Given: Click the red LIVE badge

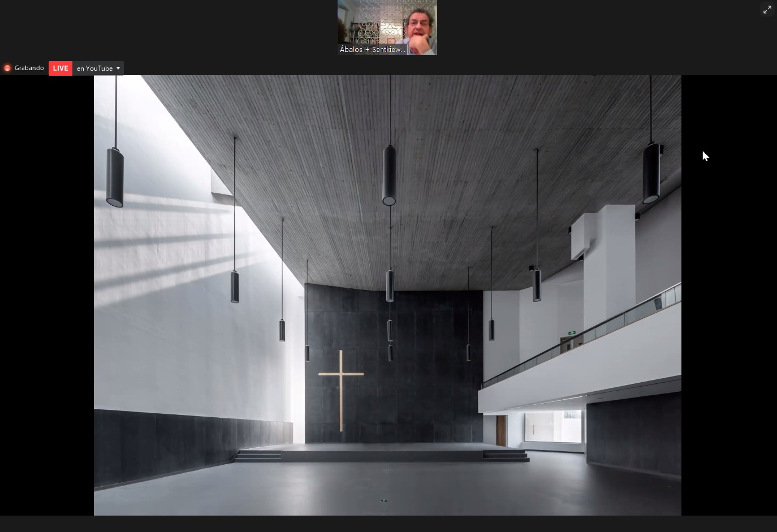Looking at the screenshot, I should [61, 68].
